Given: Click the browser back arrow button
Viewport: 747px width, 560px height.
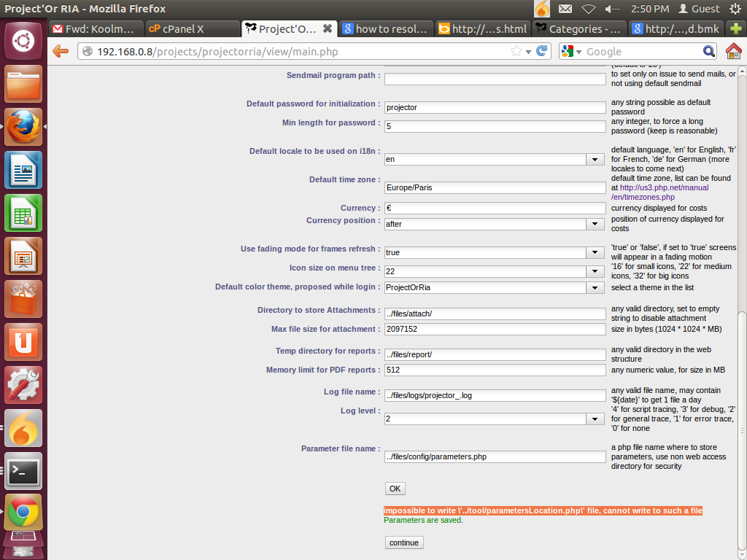Looking at the screenshot, I should (61, 52).
